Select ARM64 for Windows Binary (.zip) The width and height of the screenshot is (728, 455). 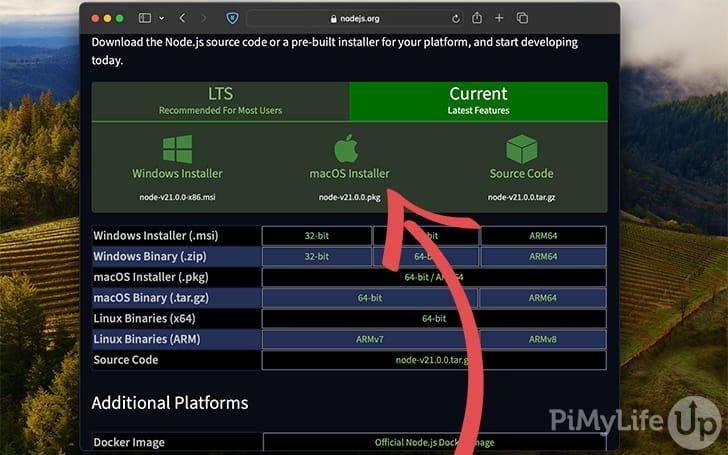[543, 256]
